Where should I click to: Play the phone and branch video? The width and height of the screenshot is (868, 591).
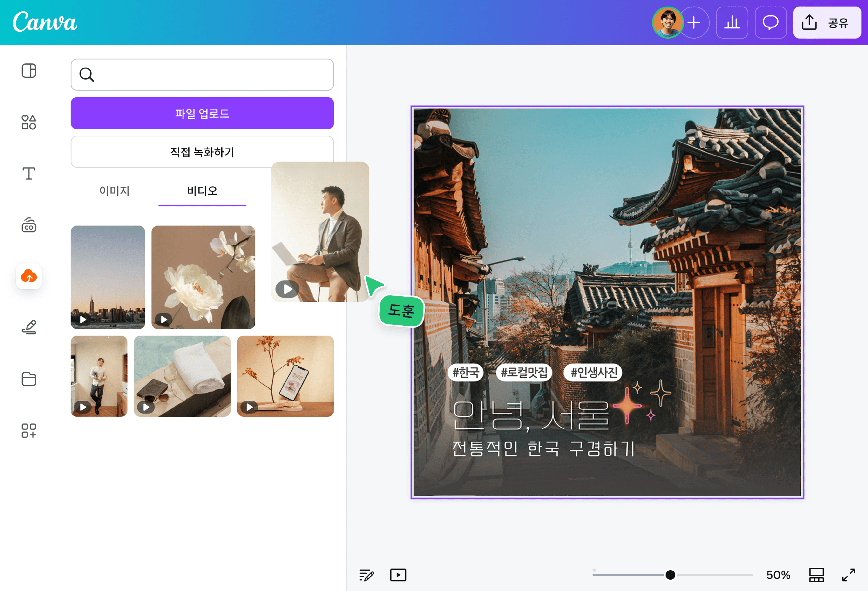(x=250, y=407)
